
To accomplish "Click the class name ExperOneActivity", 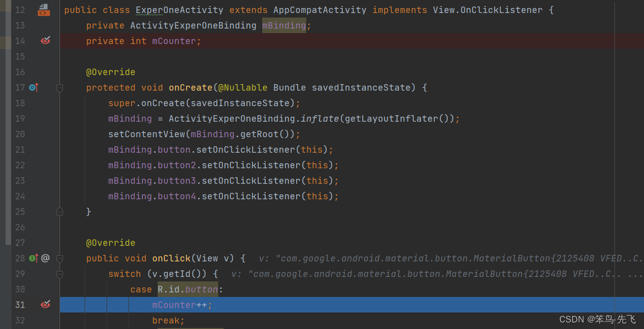I will [x=180, y=10].
